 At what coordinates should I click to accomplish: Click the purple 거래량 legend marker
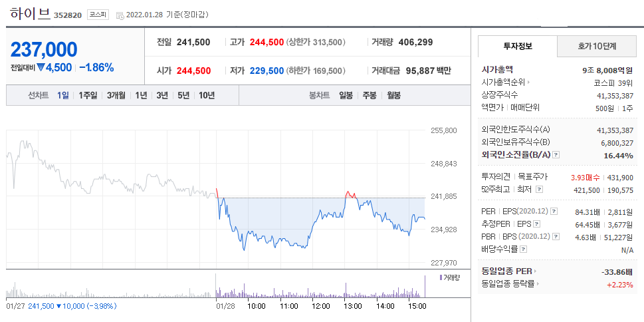pyautogui.click(x=441, y=277)
